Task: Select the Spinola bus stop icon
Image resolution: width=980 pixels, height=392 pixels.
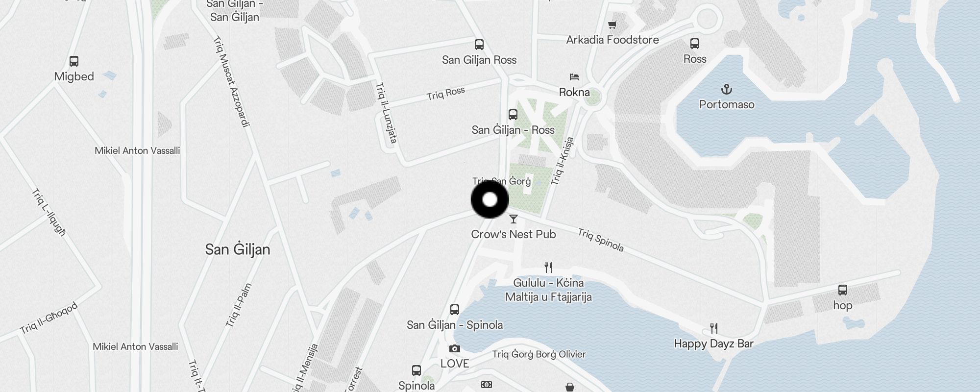Action: [416, 370]
